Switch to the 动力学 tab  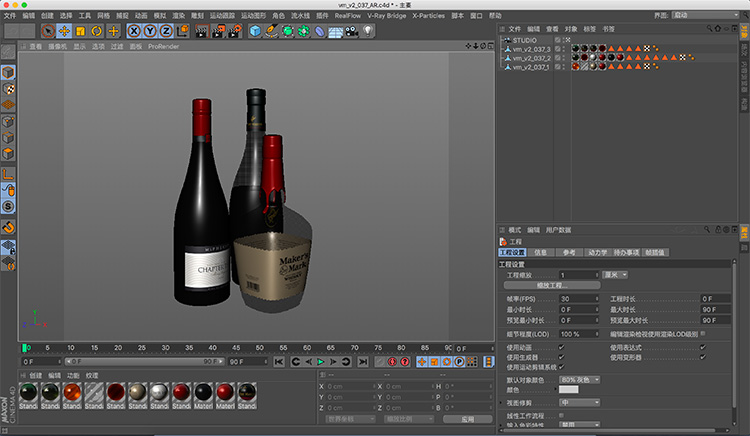[x=597, y=252]
